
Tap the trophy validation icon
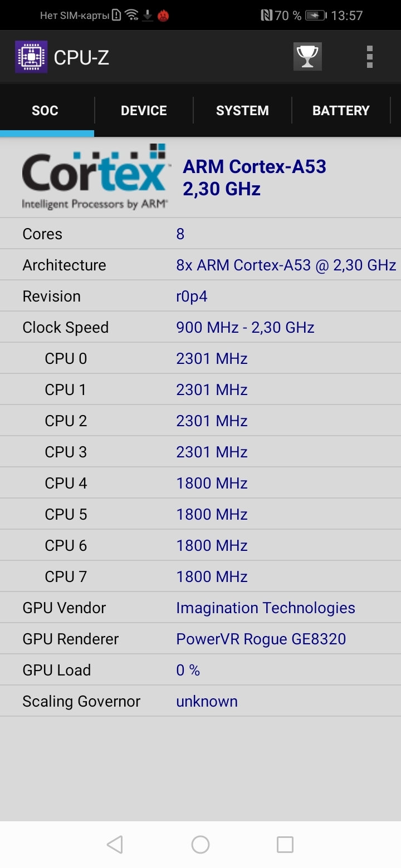(x=307, y=56)
